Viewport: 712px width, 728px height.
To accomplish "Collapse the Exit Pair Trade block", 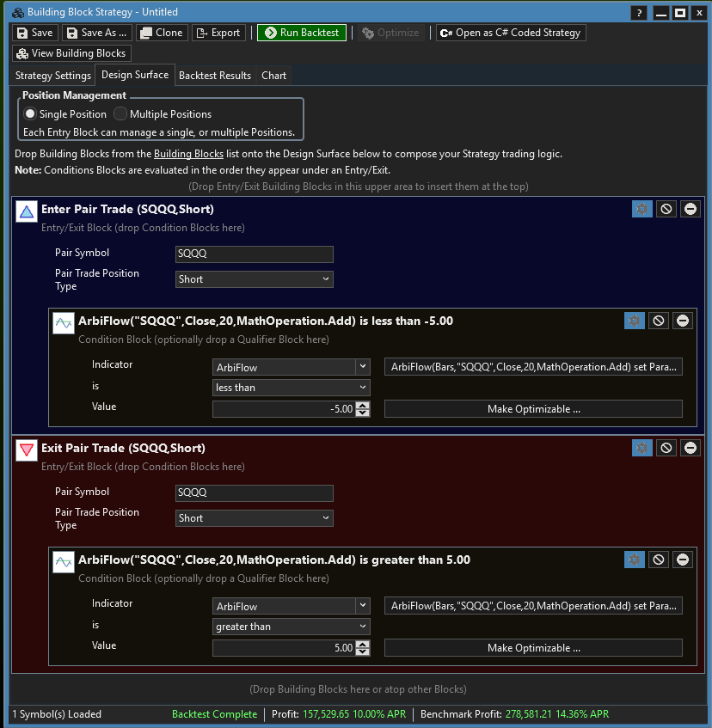I will point(690,448).
